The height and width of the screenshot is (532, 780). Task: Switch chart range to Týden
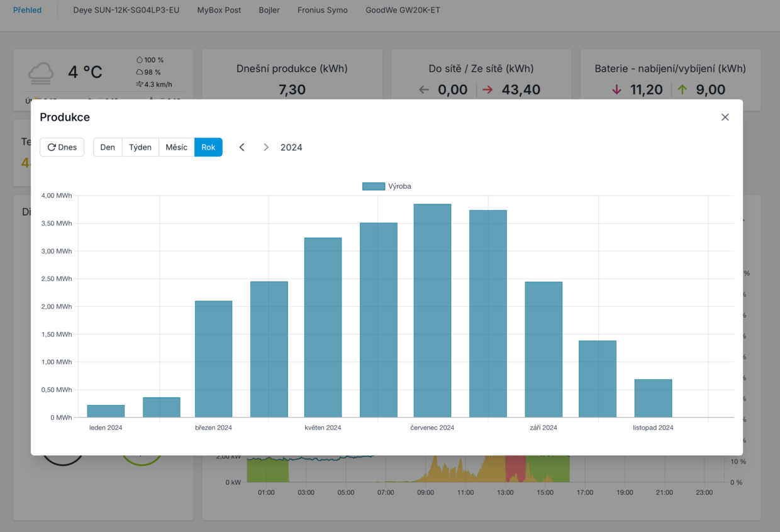click(x=140, y=147)
